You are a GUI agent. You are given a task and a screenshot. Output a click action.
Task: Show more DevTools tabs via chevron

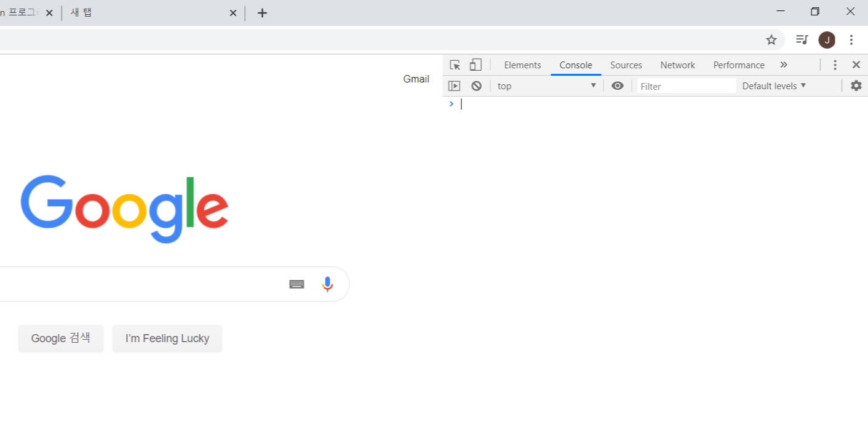[784, 65]
